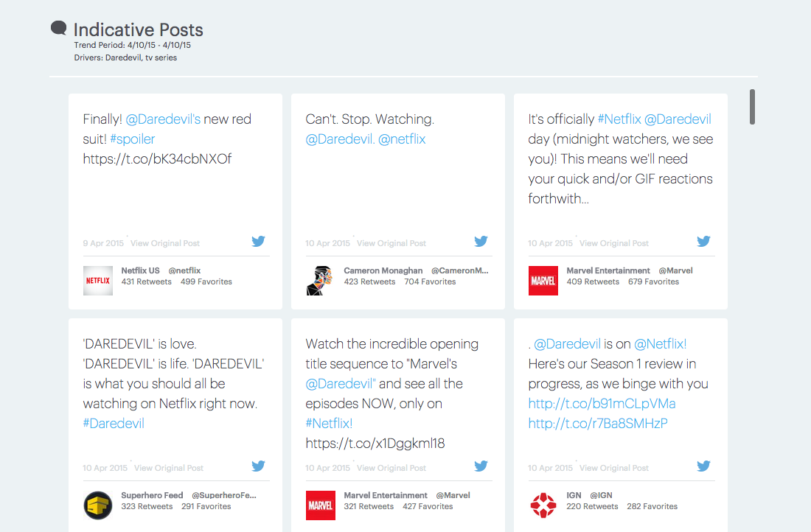Click the '427 Favorites' count
This screenshot has height=532, width=811.
pos(428,507)
